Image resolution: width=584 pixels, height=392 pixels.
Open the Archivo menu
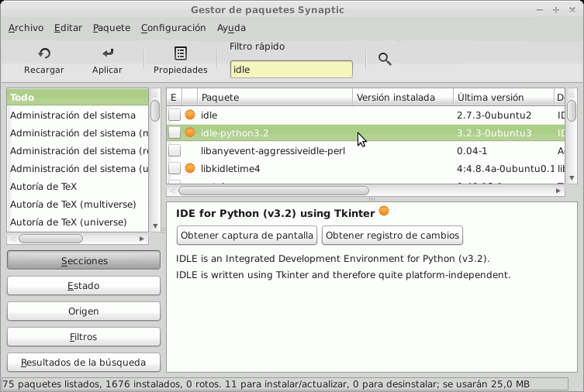pos(26,28)
